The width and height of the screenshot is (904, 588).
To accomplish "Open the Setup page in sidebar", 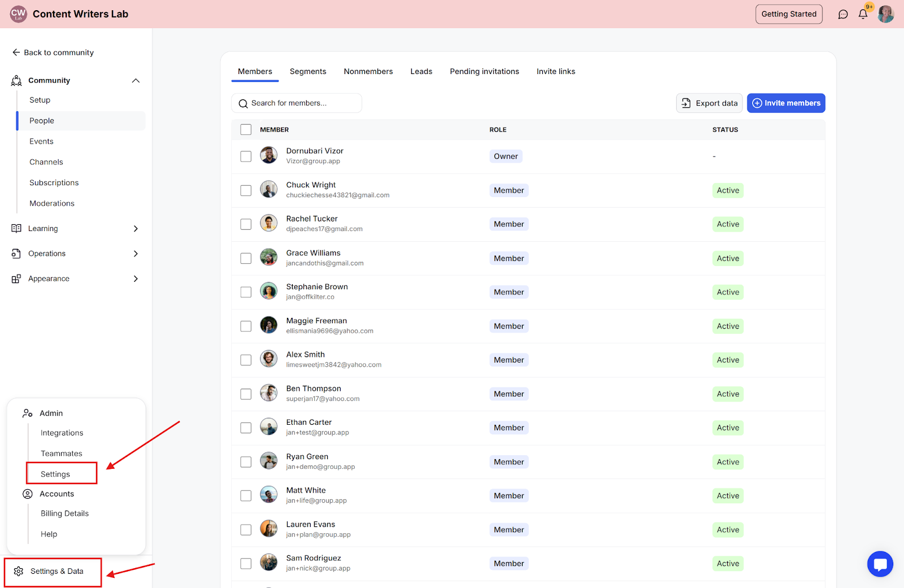I will tap(40, 100).
